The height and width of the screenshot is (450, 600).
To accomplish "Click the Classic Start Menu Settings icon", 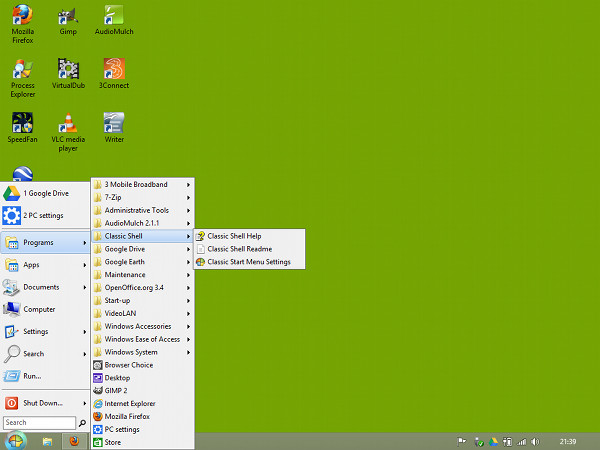I will [201, 262].
